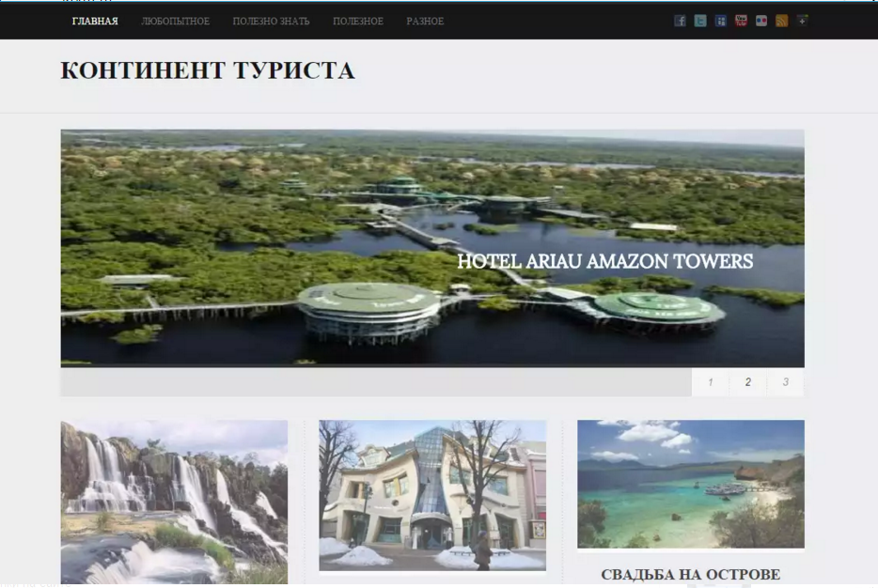Image resolution: width=878 pixels, height=588 pixels.
Task: Switch slider to slide 1
Action: click(710, 382)
